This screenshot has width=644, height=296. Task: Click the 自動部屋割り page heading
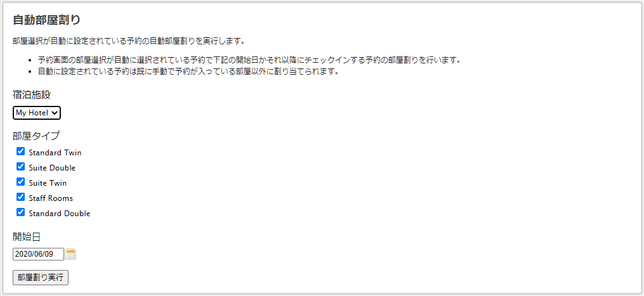(46, 20)
